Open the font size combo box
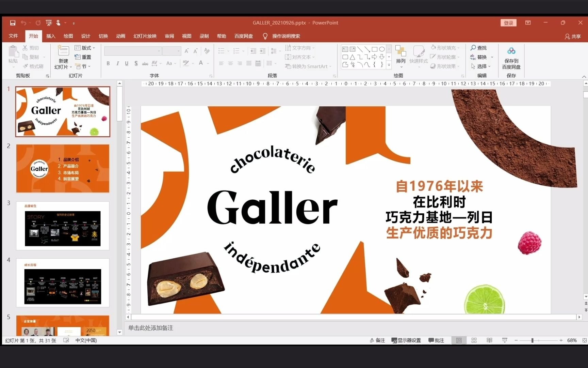The width and height of the screenshot is (588, 368). pyautogui.click(x=171, y=51)
